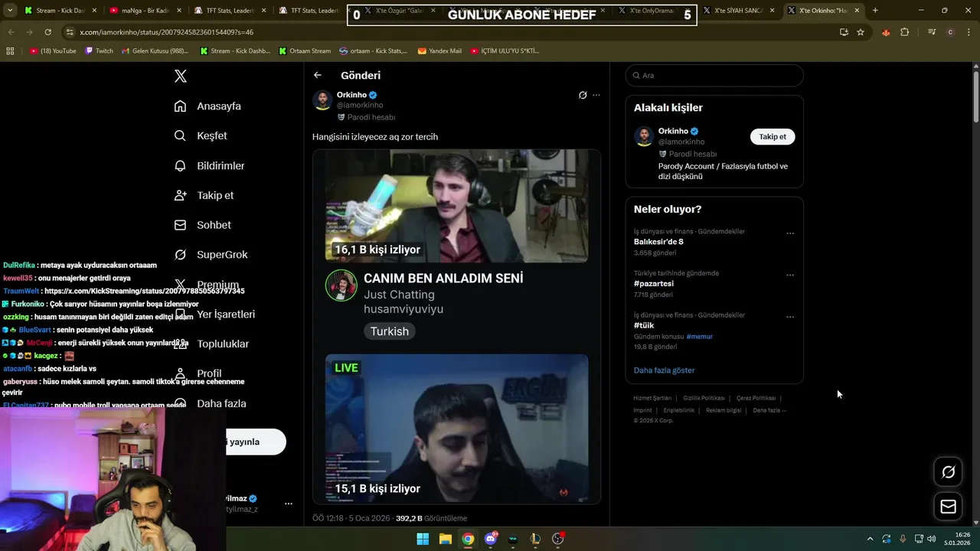Open Discord from the taskbar
The image size is (980, 551).
click(x=491, y=539)
